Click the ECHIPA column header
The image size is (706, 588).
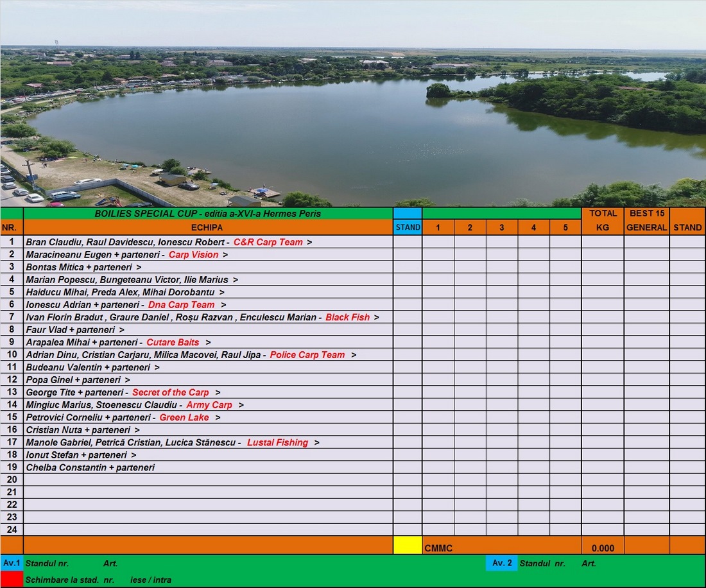[207, 227]
